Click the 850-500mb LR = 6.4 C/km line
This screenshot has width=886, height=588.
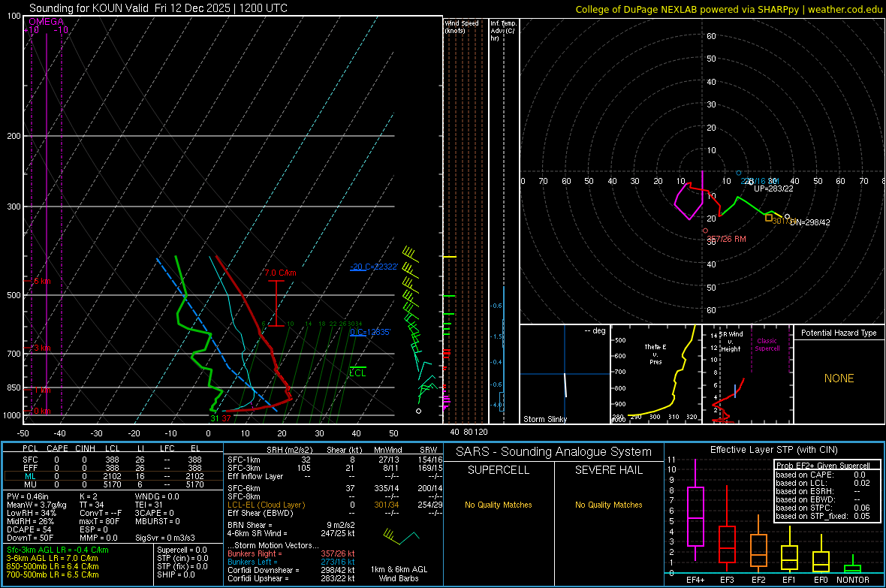coord(53,566)
